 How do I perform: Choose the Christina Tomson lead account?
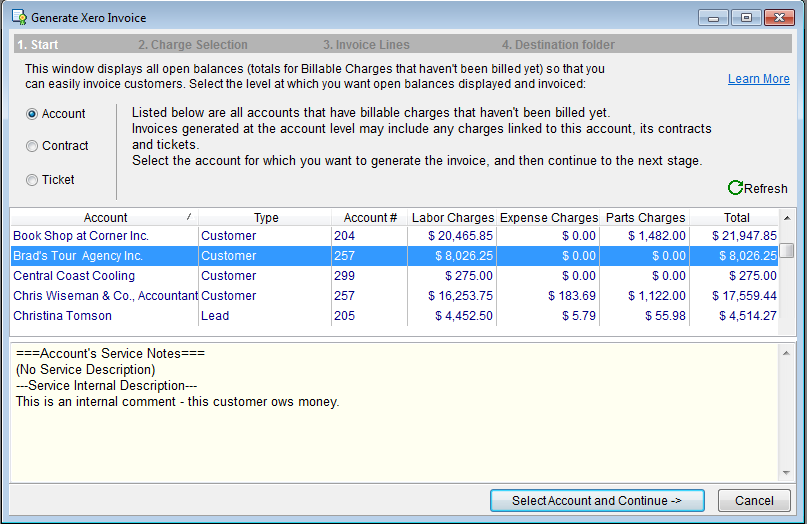point(62,316)
